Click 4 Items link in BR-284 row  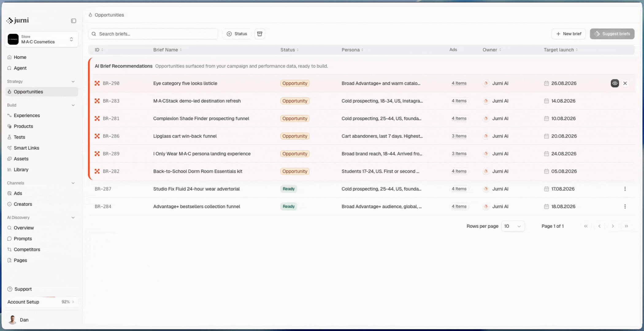pyautogui.click(x=459, y=207)
